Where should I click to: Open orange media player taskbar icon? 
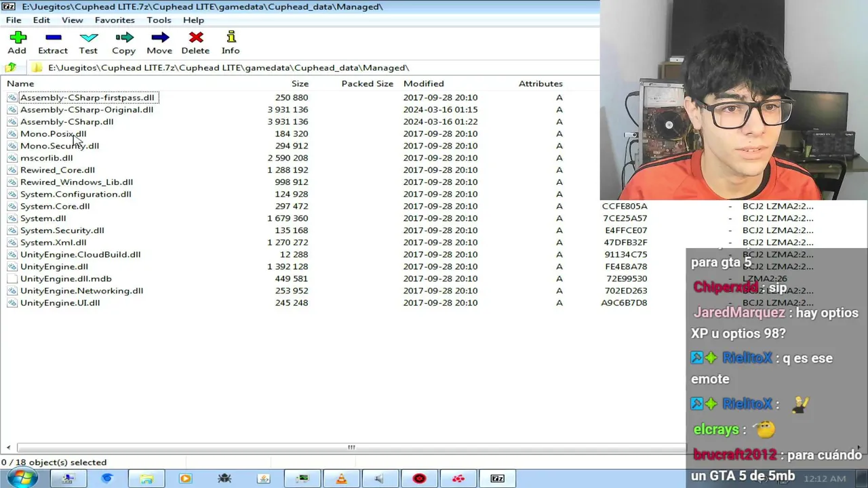[x=185, y=479]
